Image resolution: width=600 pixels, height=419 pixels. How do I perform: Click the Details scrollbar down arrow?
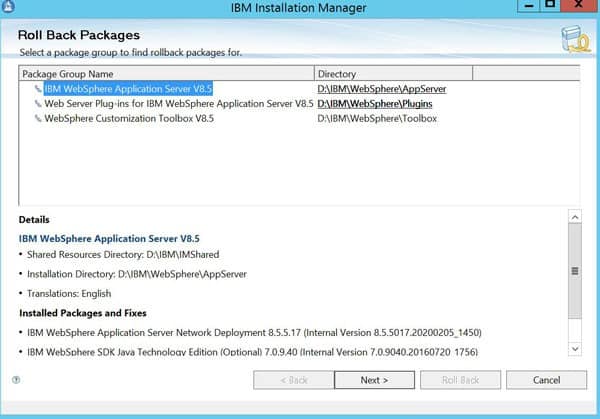coord(575,349)
